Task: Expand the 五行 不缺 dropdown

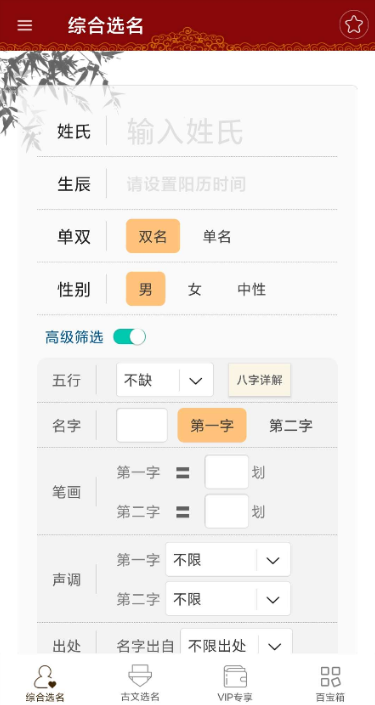Action: pos(165,380)
